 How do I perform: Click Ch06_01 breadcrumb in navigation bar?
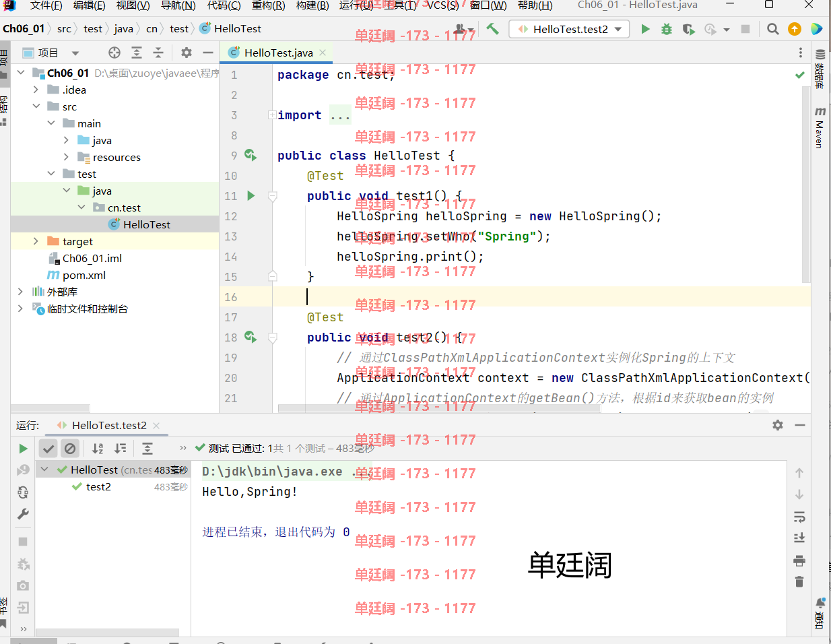(24, 28)
